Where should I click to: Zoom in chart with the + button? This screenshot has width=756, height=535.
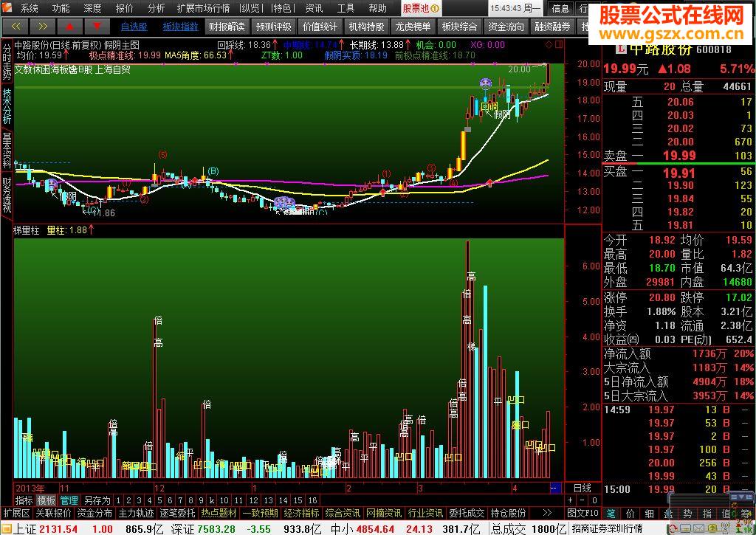(x=571, y=500)
